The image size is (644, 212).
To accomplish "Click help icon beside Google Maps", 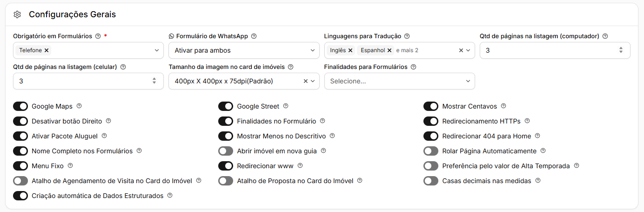I will pyautogui.click(x=79, y=106).
